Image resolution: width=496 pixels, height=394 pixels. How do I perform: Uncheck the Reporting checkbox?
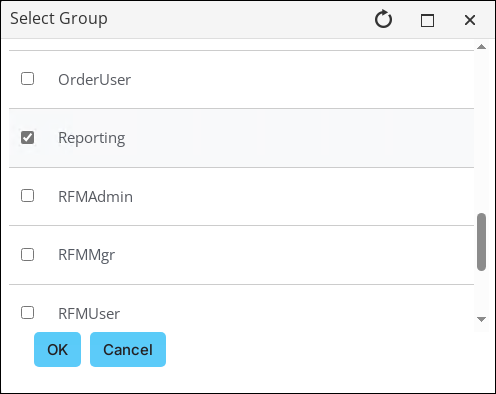coord(27,137)
